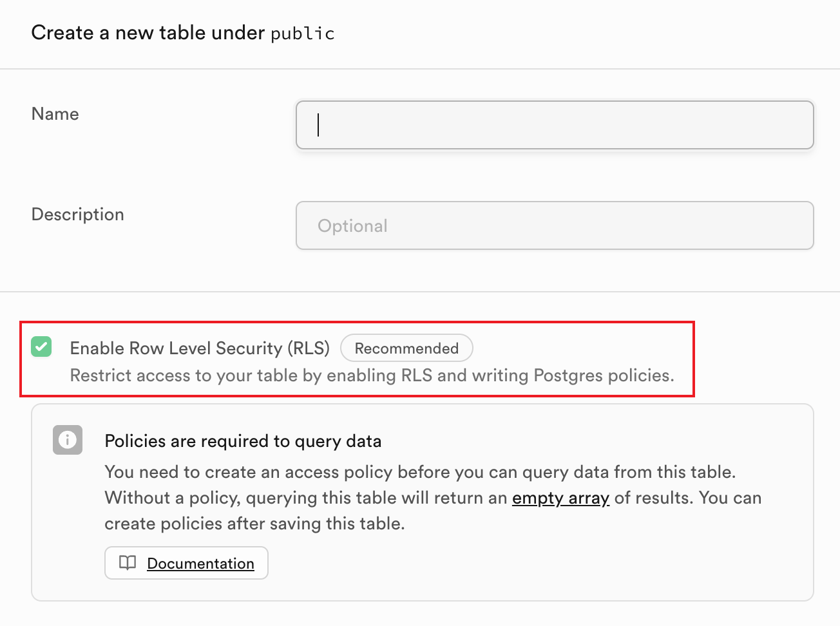Click the underlined Documentation text

tap(200, 564)
